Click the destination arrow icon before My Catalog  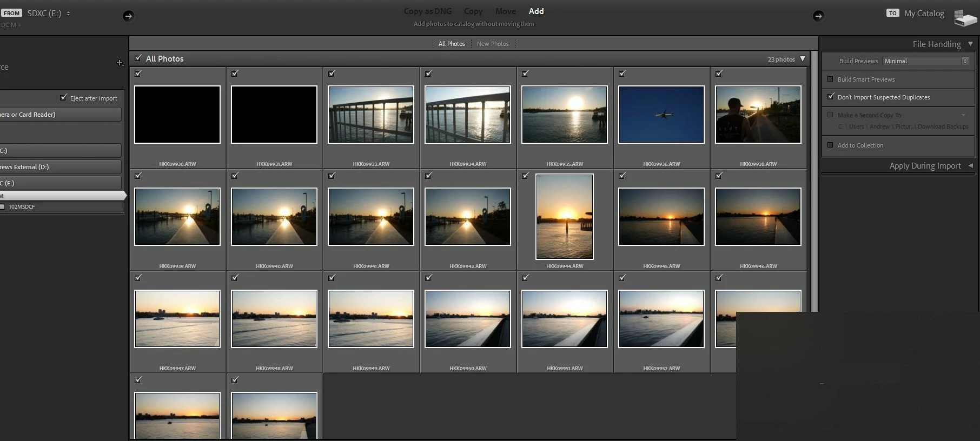tap(818, 16)
